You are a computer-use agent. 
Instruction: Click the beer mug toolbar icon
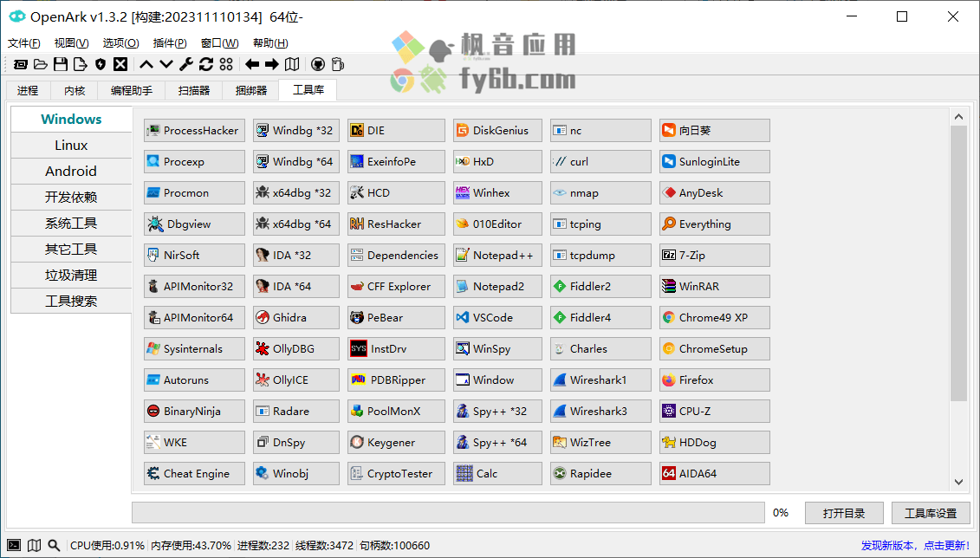[338, 64]
